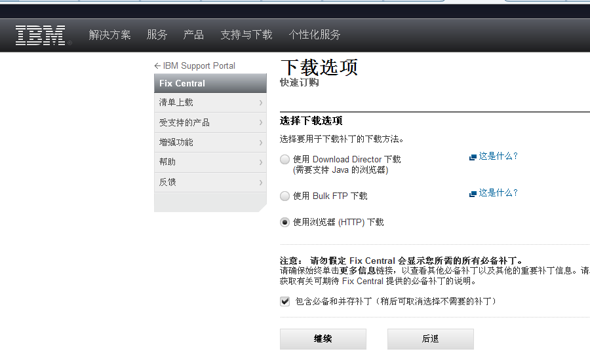Click popup icon next to Bulk FTP 这是什么
Viewport: 590px width, 364px height.
tap(473, 194)
